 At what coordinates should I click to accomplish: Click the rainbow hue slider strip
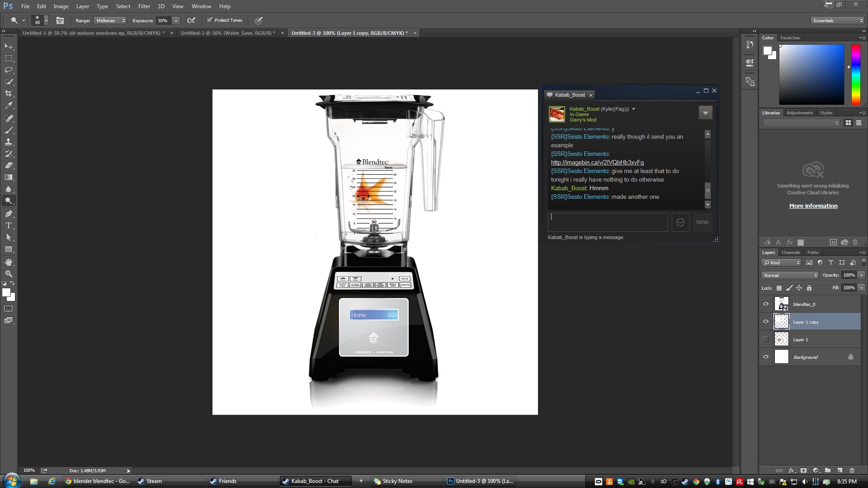856,75
